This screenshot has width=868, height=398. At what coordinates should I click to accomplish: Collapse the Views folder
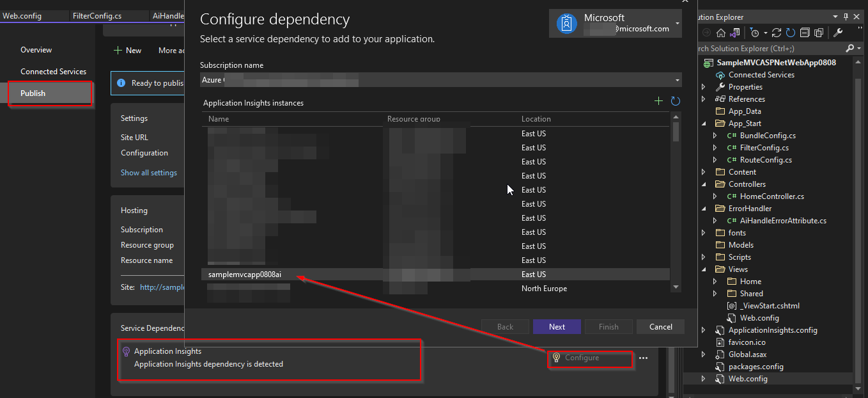[704, 269]
